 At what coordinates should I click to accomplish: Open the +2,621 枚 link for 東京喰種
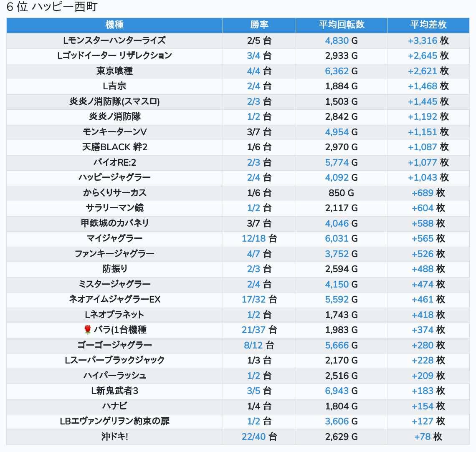(x=423, y=71)
